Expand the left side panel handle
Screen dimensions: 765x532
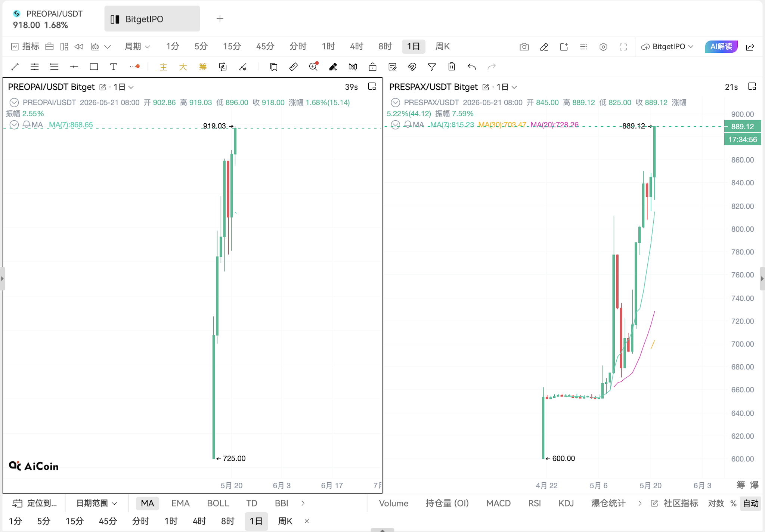click(2, 278)
